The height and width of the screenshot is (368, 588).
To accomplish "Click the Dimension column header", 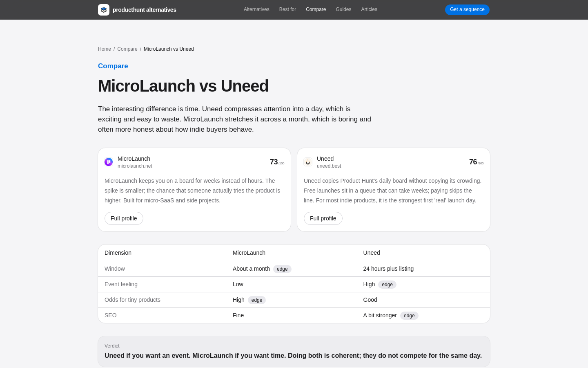I will click(x=118, y=253).
